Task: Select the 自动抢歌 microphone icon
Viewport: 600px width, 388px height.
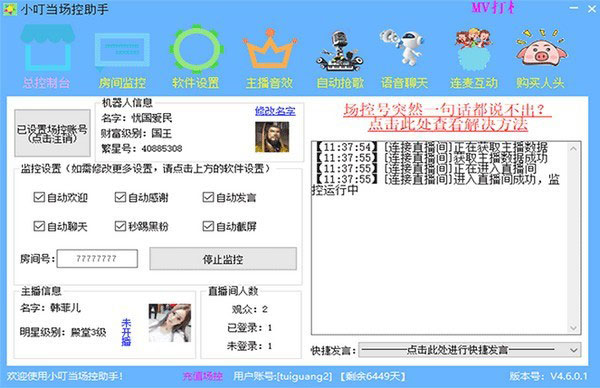Action: [x=340, y=51]
